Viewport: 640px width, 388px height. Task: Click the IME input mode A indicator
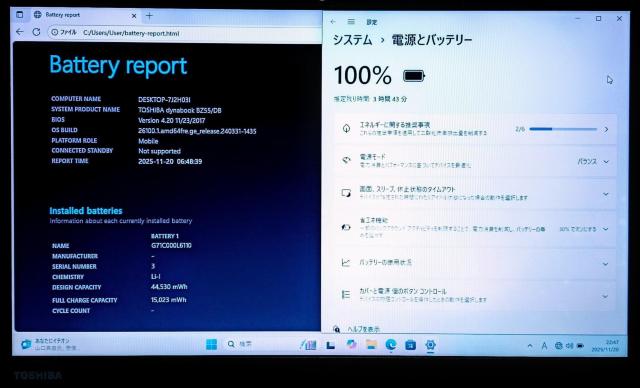tap(544, 346)
